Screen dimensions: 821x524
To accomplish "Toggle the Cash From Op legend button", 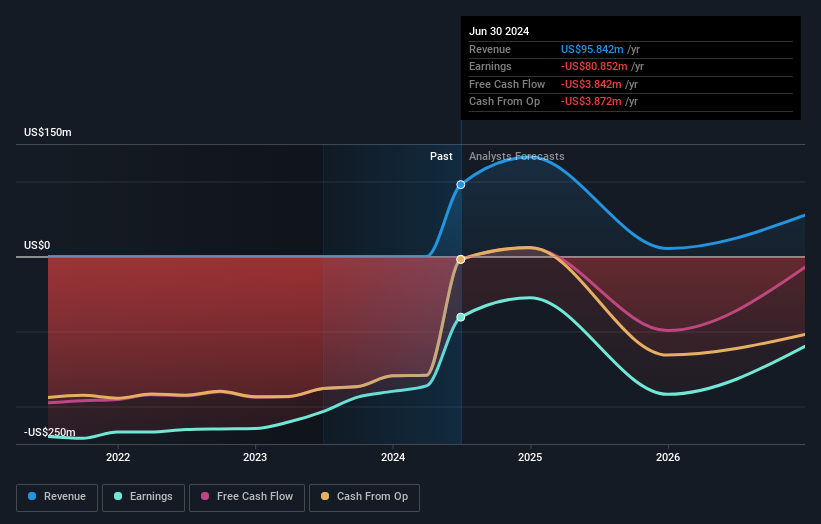I will tap(364, 497).
